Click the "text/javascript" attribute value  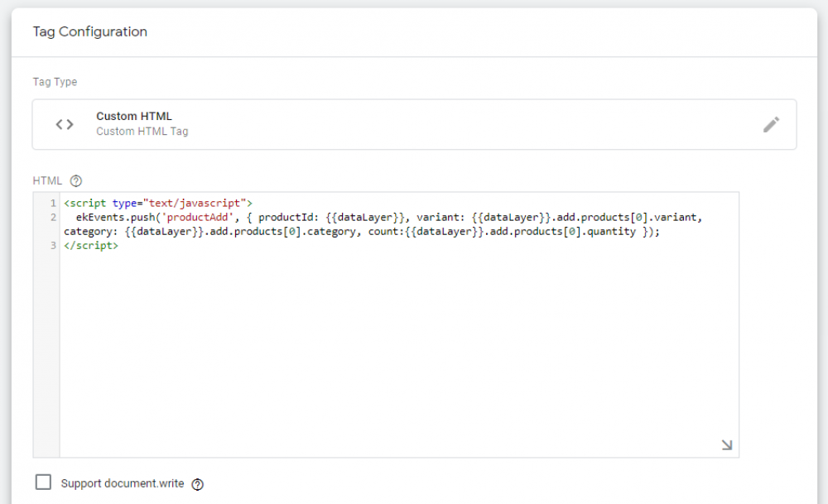(195, 204)
